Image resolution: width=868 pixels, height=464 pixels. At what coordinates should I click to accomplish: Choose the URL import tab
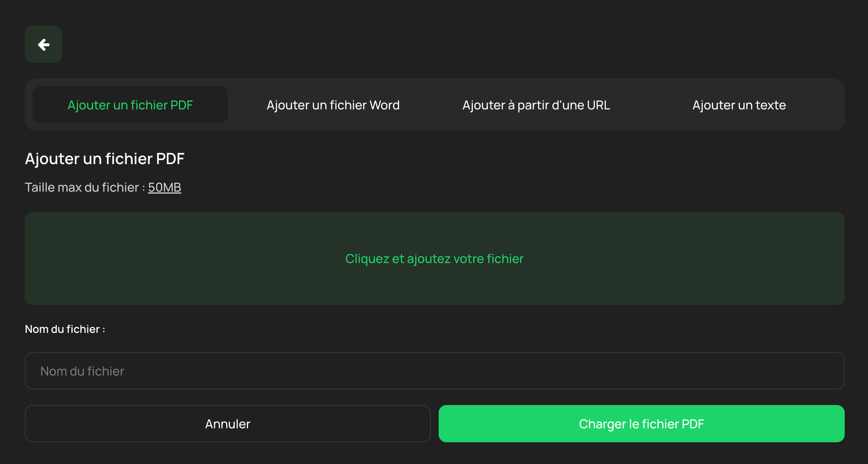[x=536, y=105]
